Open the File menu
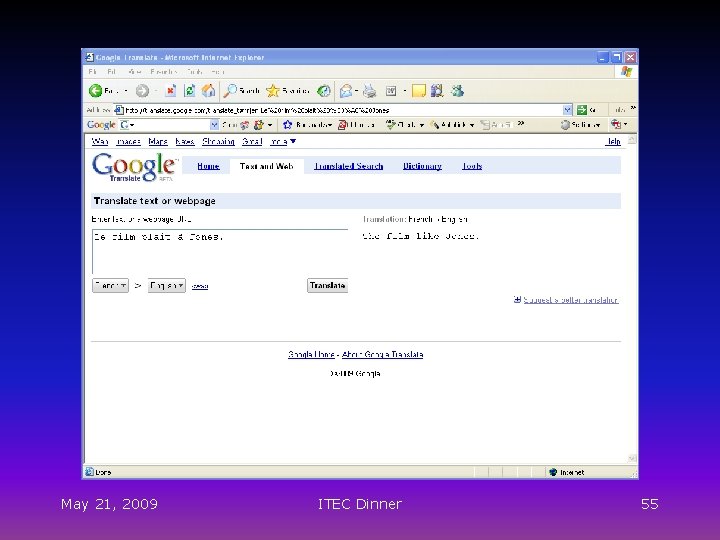 click(92, 72)
